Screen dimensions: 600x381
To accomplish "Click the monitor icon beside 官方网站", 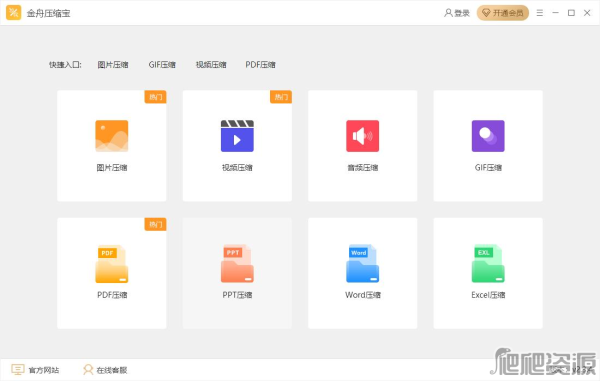I will (18, 370).
